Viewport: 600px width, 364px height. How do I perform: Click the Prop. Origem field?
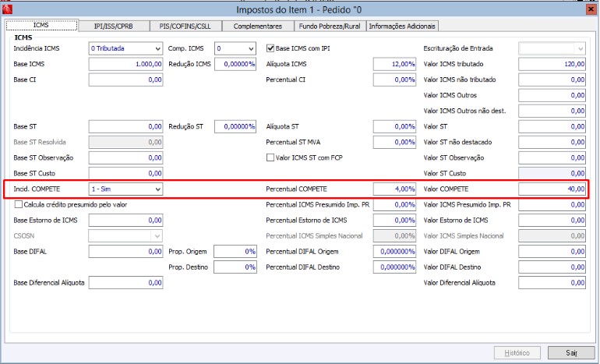[235, 252]
